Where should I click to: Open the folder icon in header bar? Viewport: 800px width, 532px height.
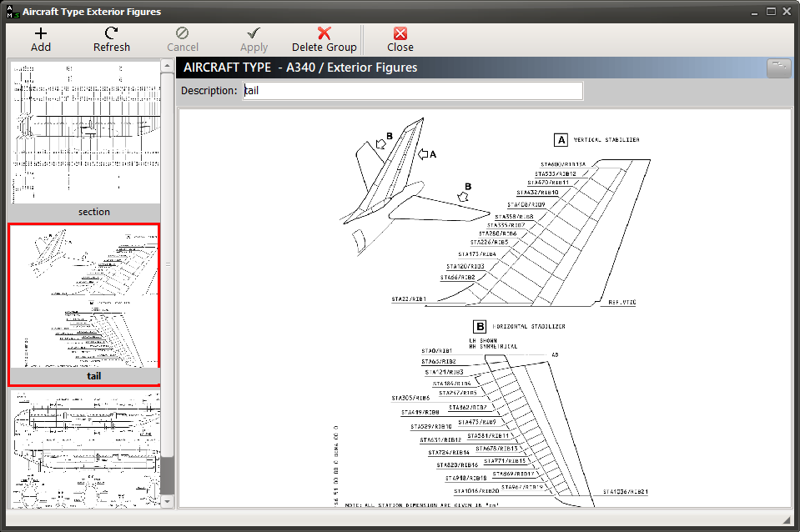coord(778,68)
